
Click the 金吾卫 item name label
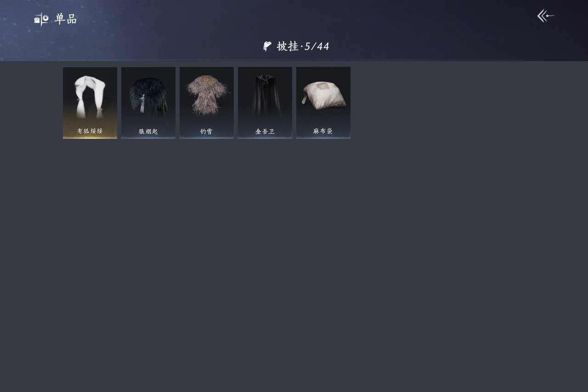265,131
